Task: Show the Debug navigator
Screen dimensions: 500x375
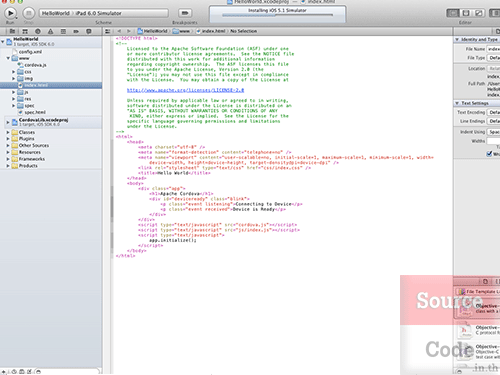Action: click(63, 31)
